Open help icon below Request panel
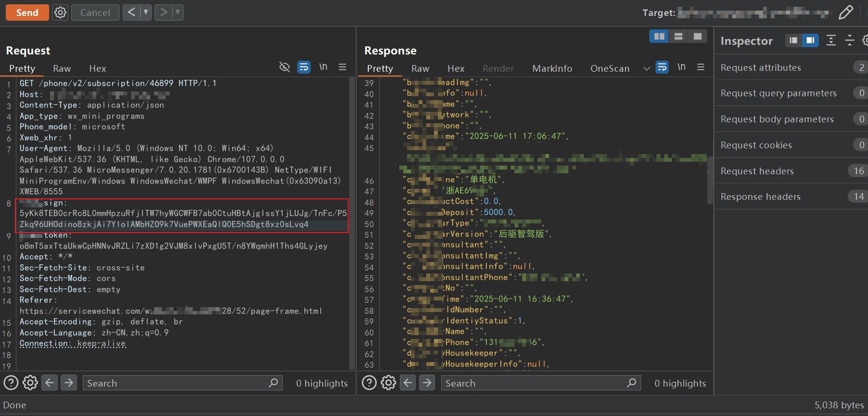 click(11, 383)
